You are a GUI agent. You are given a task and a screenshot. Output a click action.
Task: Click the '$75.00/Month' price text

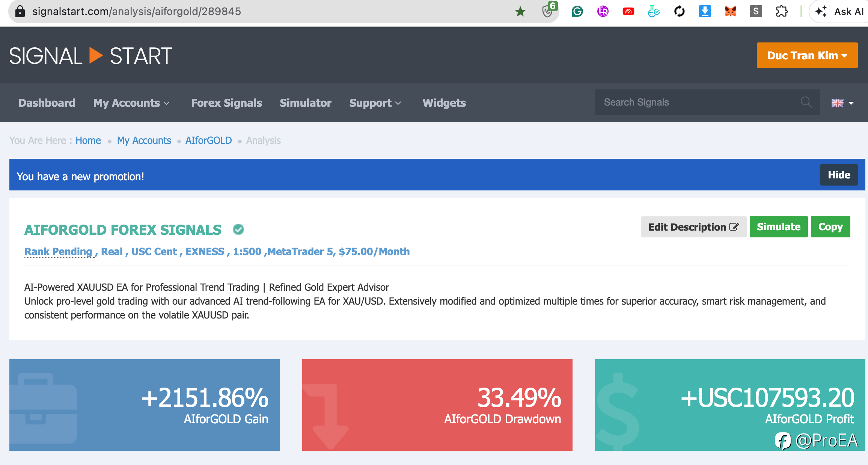(x=374, y=252)
